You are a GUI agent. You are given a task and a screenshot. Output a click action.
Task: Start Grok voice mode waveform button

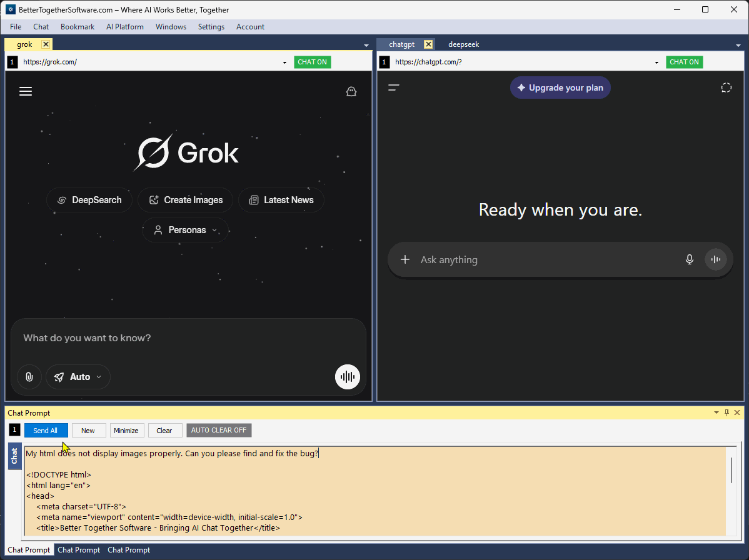[347, 377]
